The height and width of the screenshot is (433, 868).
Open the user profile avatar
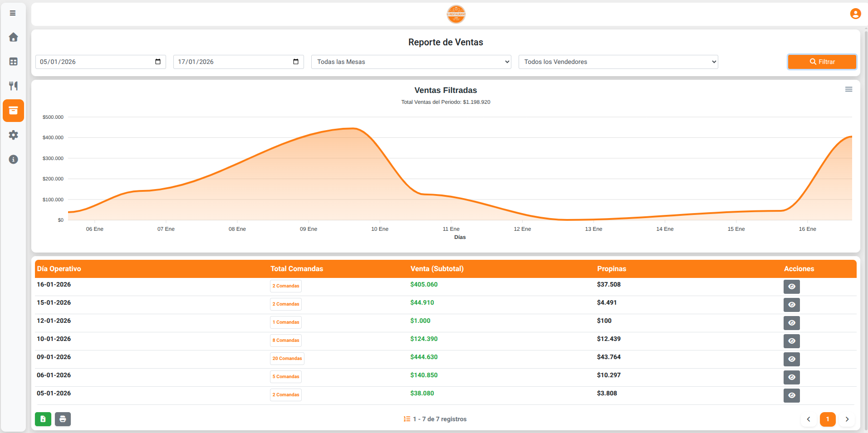tap(855, 14)
